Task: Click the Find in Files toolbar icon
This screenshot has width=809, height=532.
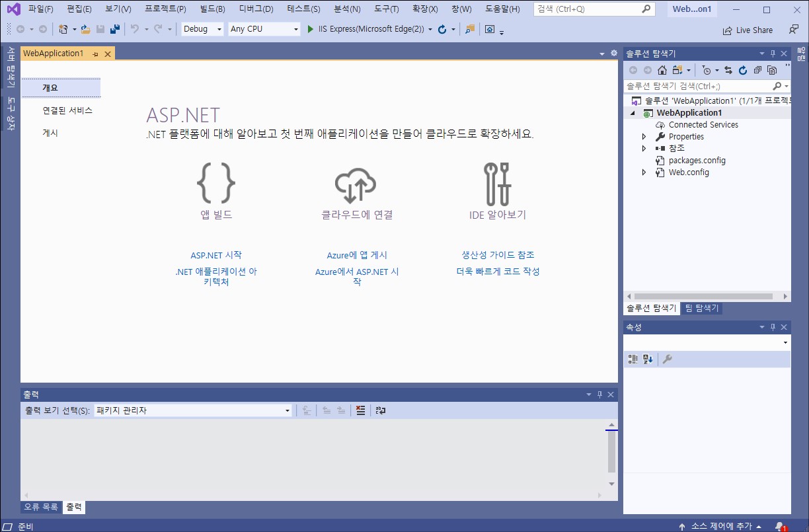Action: (469, 29)
